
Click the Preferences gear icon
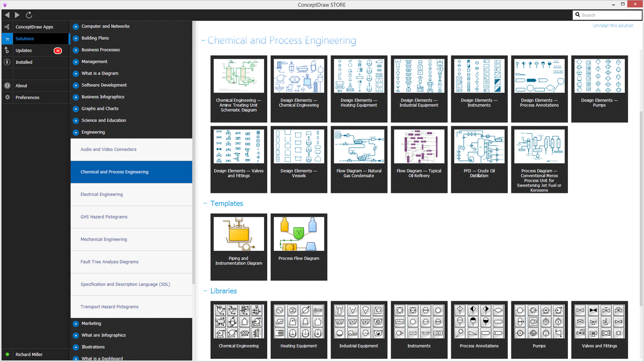point(7,98)
